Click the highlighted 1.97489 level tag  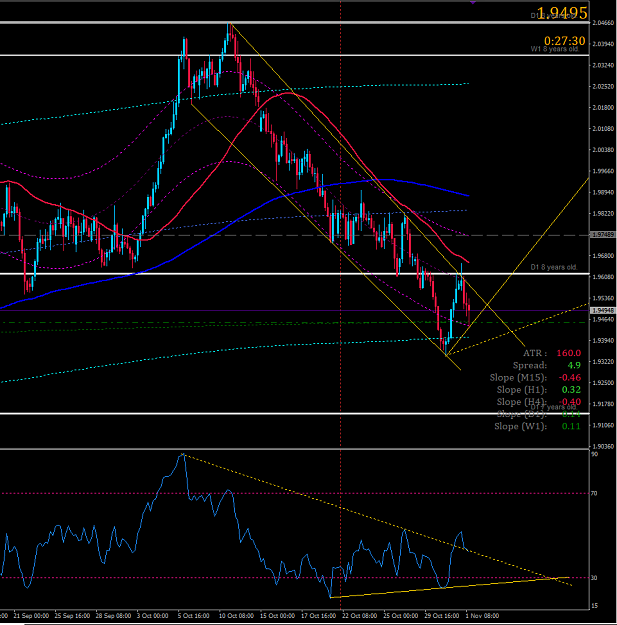pos(603,235)
